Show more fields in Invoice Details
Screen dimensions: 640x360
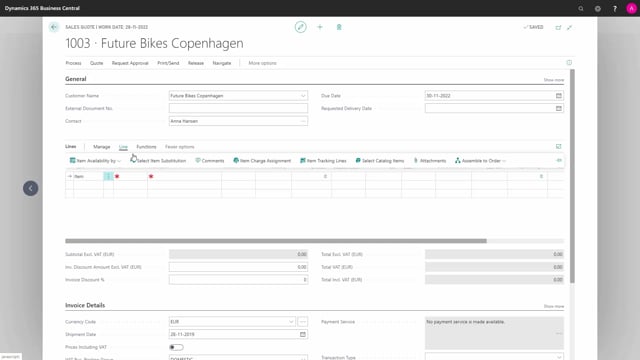coord(553,306)
